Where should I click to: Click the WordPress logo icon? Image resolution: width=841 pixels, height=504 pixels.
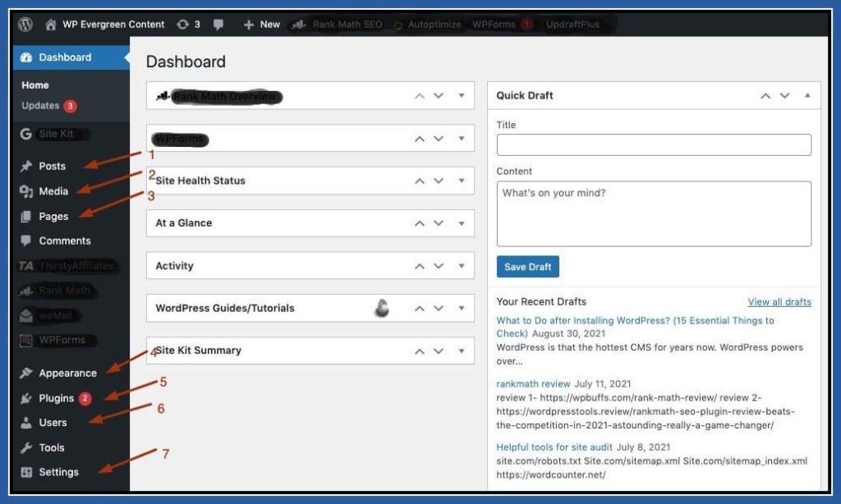tap(25, 24)
